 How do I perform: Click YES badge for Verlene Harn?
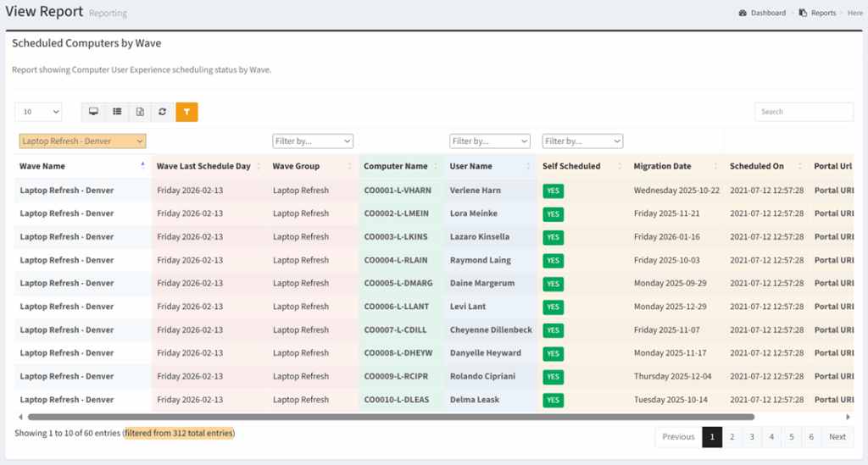(553, 191)
